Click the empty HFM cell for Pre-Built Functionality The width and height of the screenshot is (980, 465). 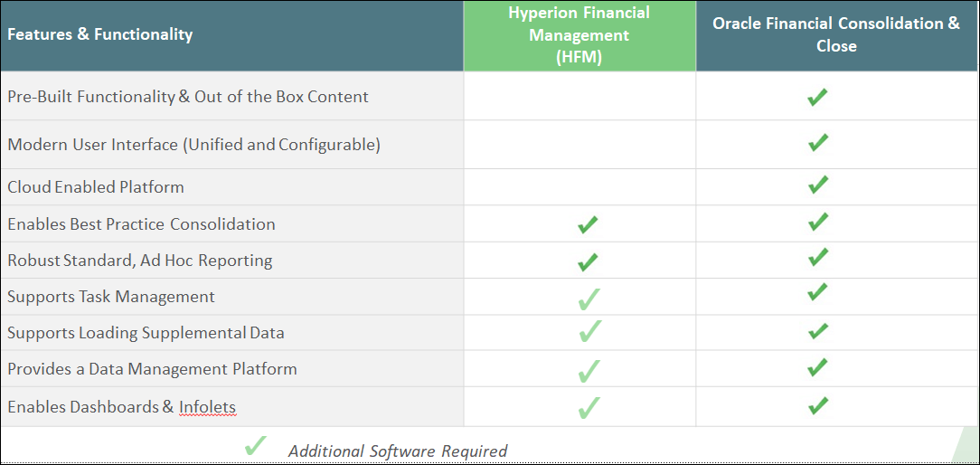(580, 96)
